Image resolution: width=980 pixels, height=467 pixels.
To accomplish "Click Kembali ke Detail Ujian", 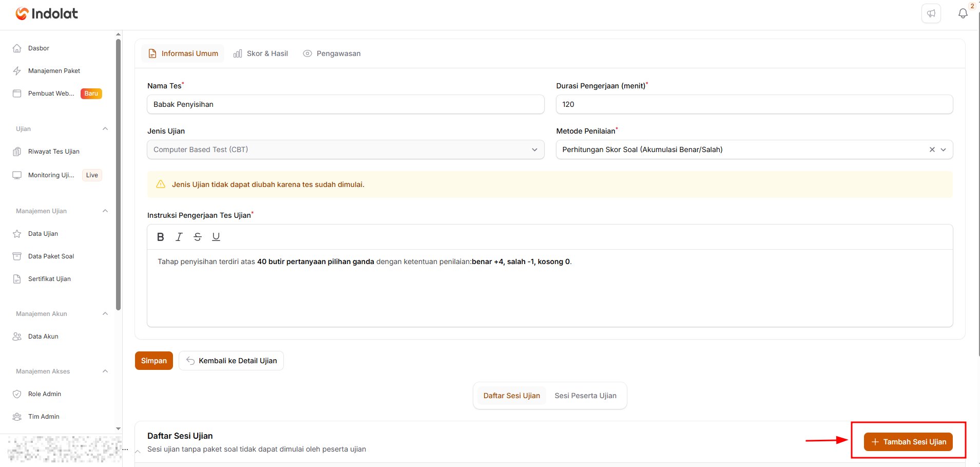I will 232,361.
